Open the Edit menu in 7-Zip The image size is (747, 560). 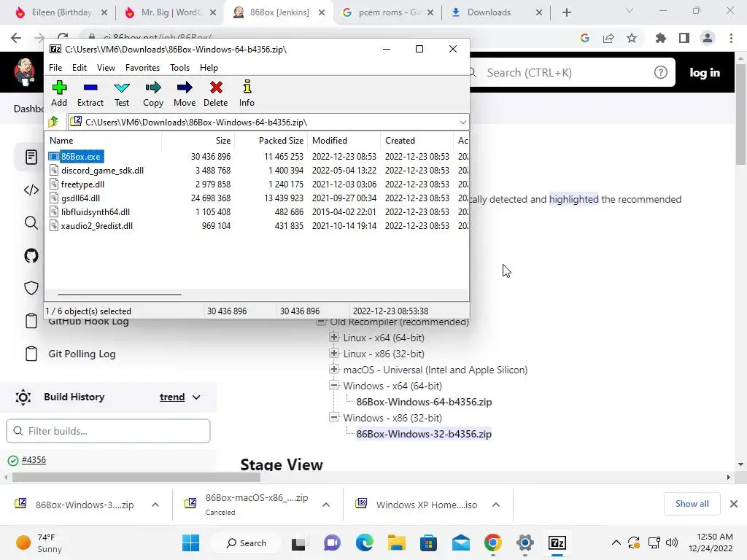(x=79, y=68)
